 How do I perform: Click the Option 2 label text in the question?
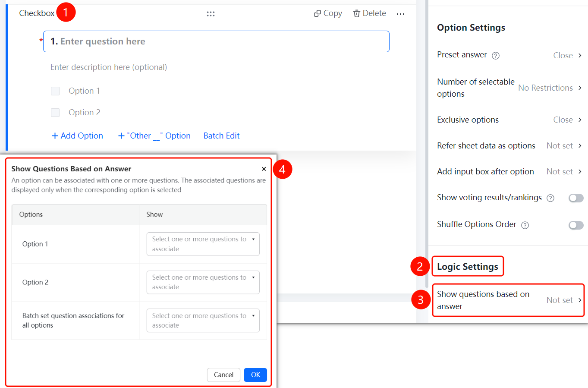click(85, 113)
